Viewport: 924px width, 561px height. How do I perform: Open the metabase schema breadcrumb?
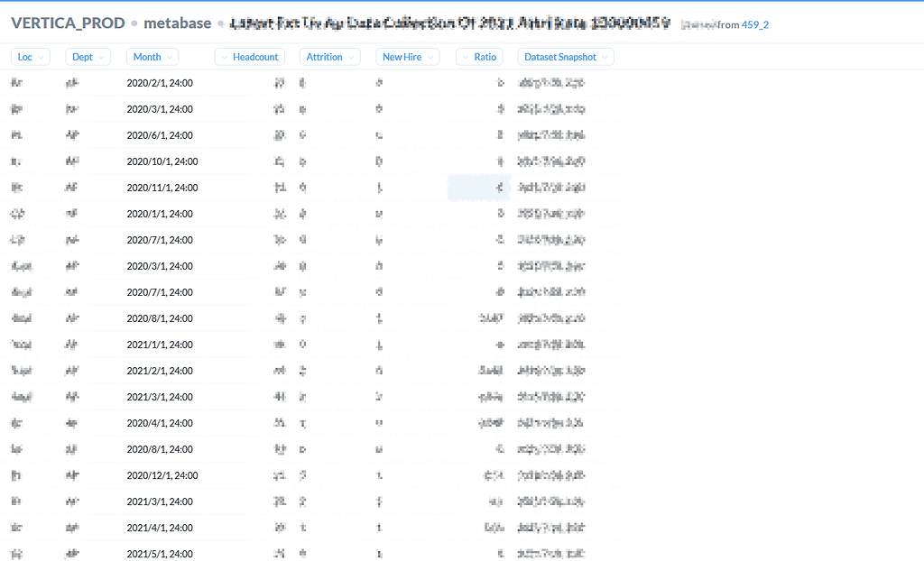pyautogui.click(x=178, y=23)
